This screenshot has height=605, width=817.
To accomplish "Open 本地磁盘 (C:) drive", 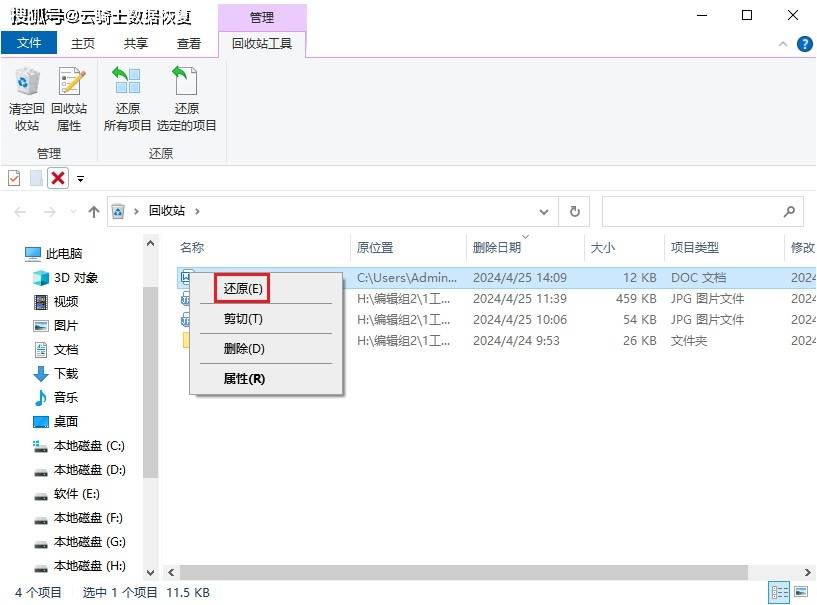I will pos(79,446).
